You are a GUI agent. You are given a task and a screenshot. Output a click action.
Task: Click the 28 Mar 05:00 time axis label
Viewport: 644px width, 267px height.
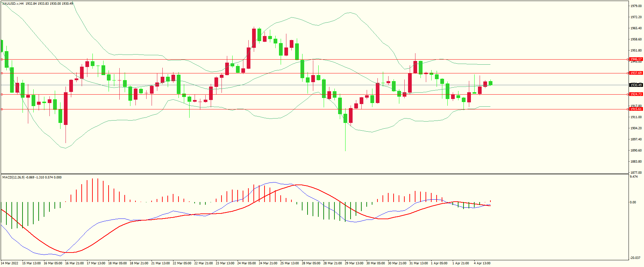click(x=311, y=263)
